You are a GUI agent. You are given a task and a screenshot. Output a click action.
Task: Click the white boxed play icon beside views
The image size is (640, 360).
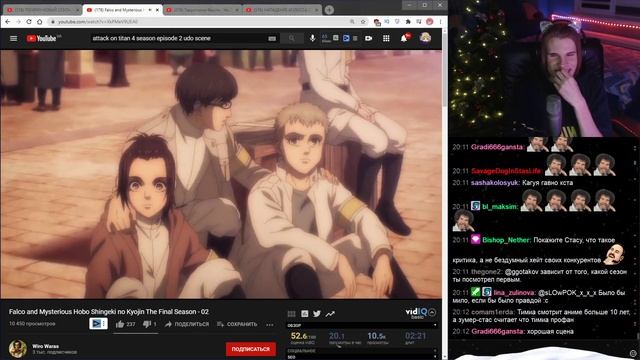[98, 324]
